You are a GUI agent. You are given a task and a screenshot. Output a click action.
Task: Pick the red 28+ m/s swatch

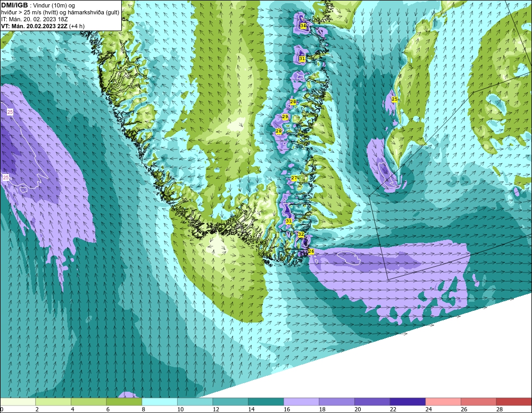tap(514, 402)
